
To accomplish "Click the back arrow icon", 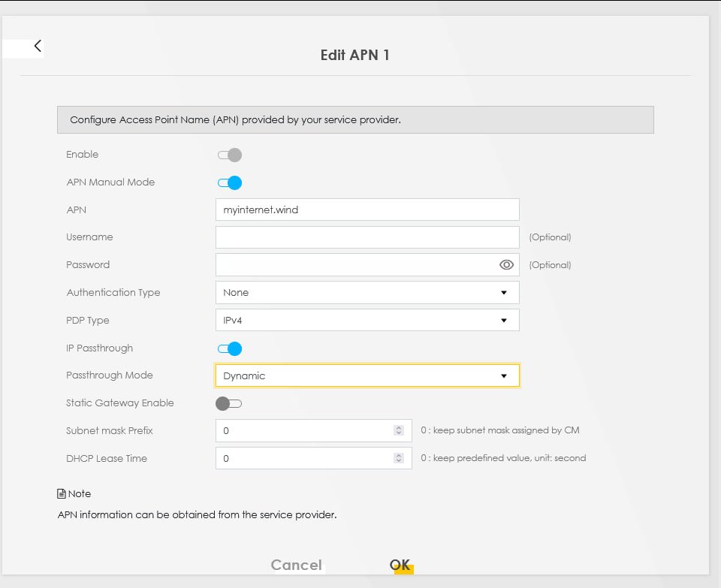I will tap(38, 47).
